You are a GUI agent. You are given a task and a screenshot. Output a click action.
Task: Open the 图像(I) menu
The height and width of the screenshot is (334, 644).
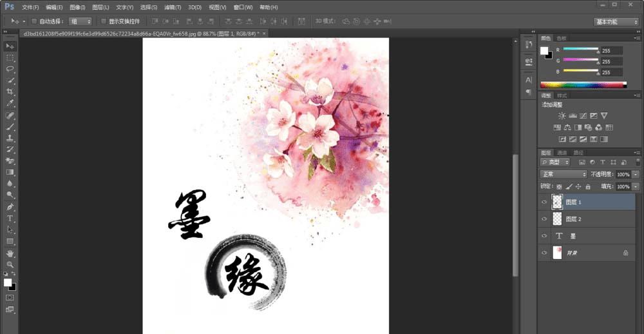(78, 7)
